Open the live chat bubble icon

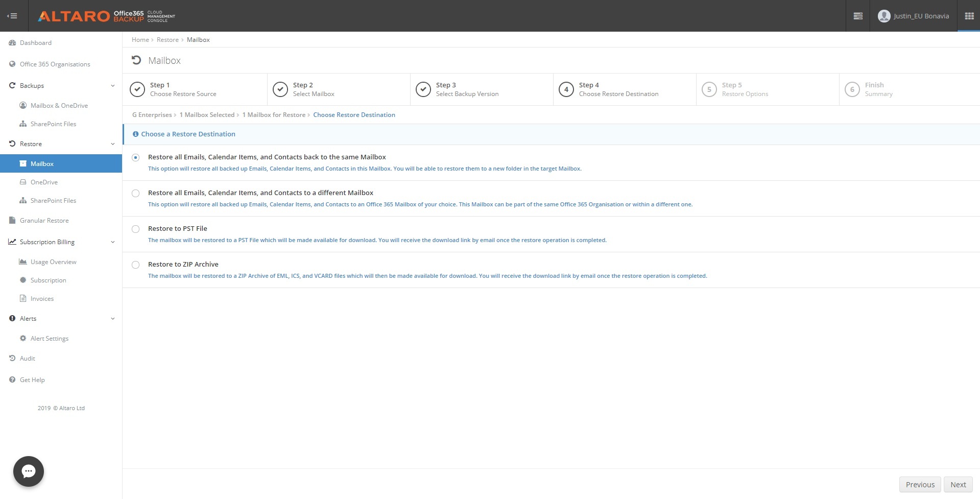tap(29, 471)
